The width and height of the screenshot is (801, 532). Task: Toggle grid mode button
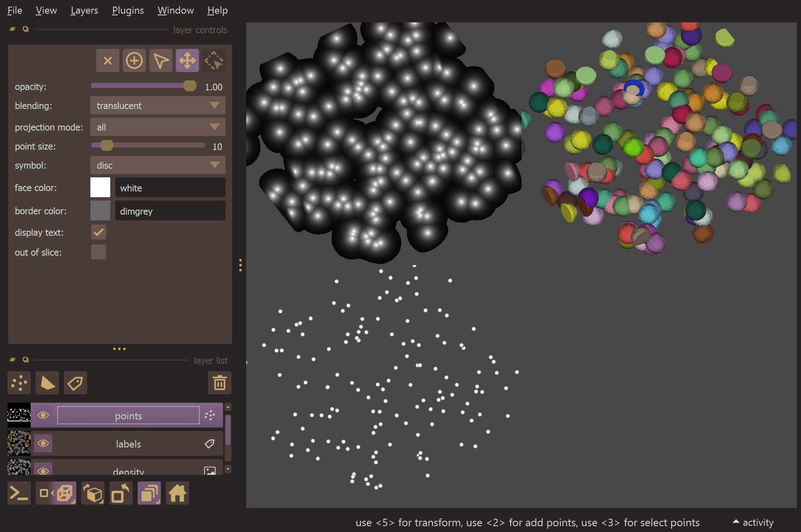coord(149,493)
